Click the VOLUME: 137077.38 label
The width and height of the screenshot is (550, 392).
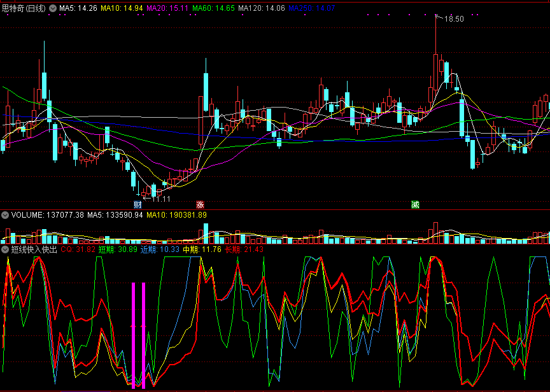point(48,215)
